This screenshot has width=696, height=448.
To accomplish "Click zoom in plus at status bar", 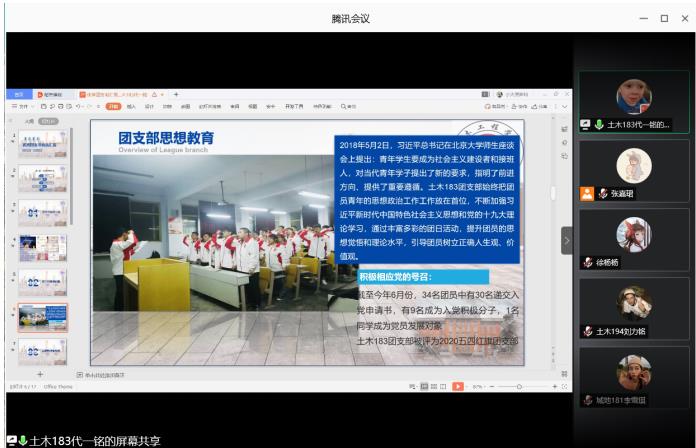I will pos(555,385).
